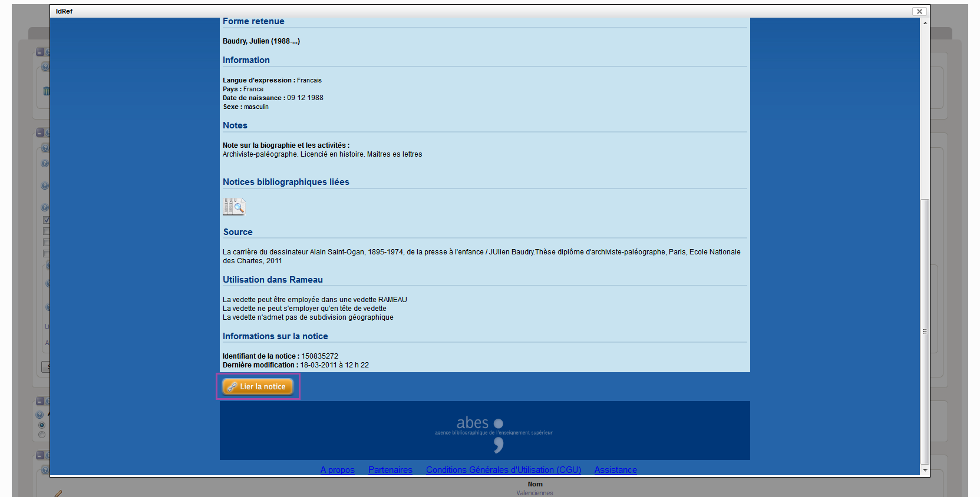Click the scrollbar down arrow in IdRef dialog
Viewport: 980px width, 497px height.
[x=925, y=471]
